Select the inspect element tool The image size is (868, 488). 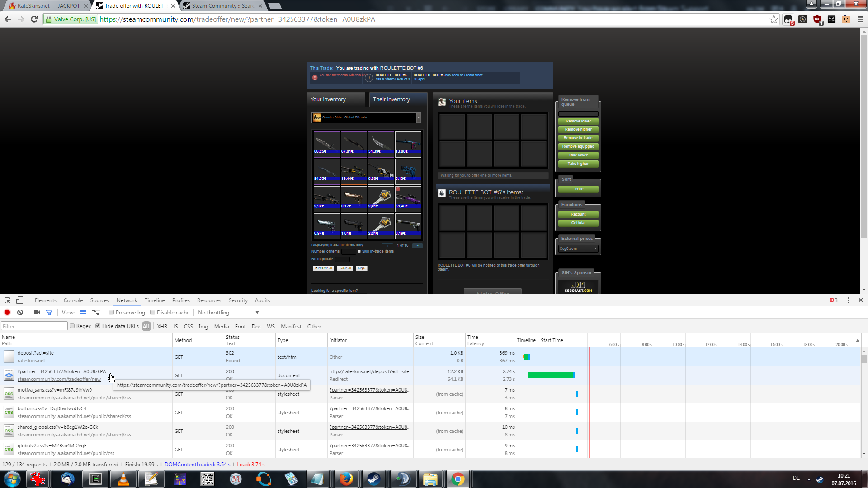point(7,300)
